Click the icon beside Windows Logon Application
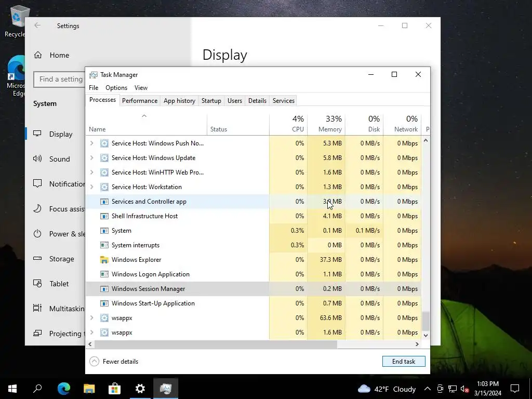This screenshot has height=399, width=532. (104, 274)
